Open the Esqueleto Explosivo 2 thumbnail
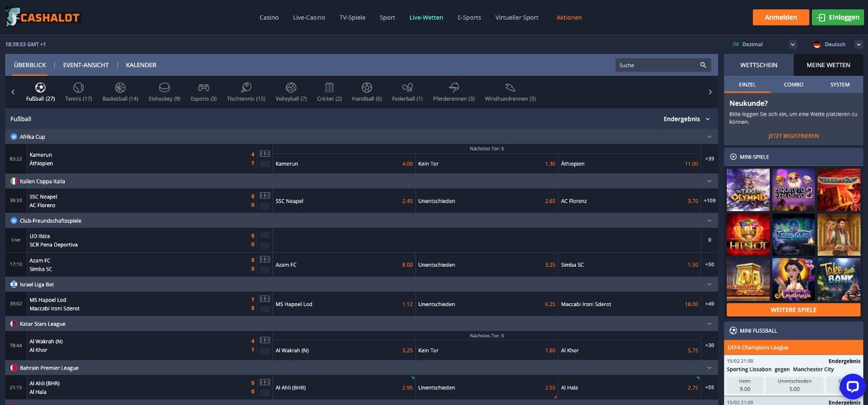The image size is (868, 405). [x=793, y=190]
